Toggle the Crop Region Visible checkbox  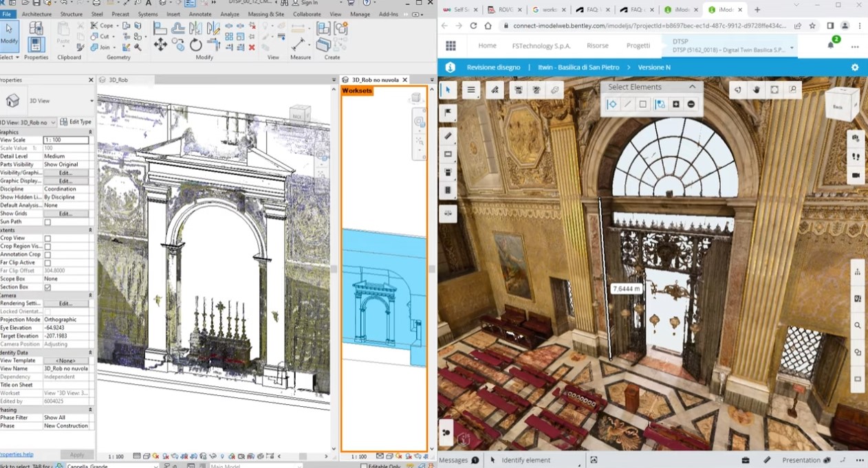tap(47, 247)
